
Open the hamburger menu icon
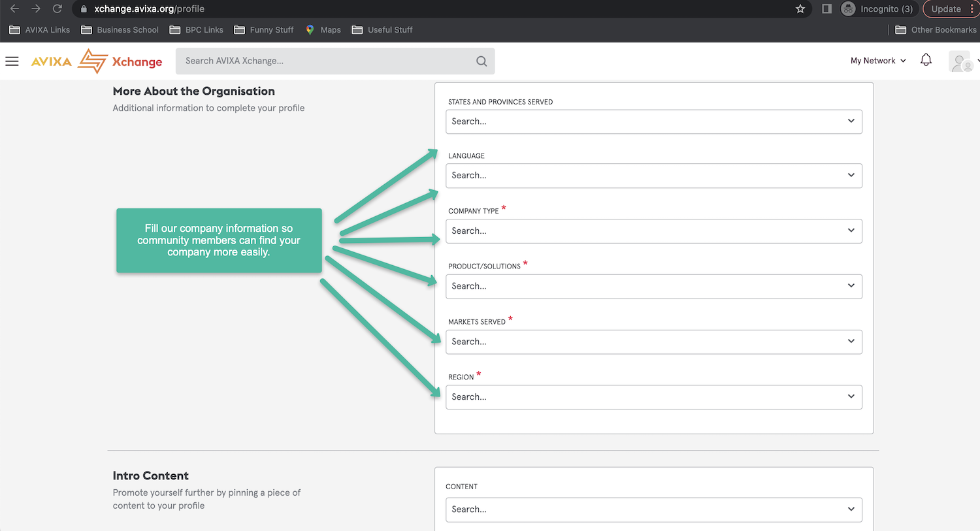12,61
